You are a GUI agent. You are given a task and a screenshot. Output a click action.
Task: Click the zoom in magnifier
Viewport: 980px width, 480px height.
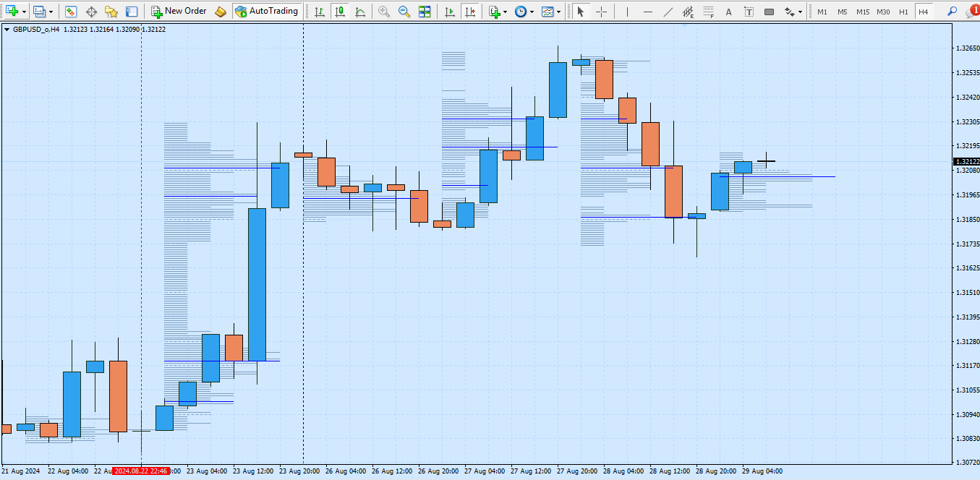384,12
